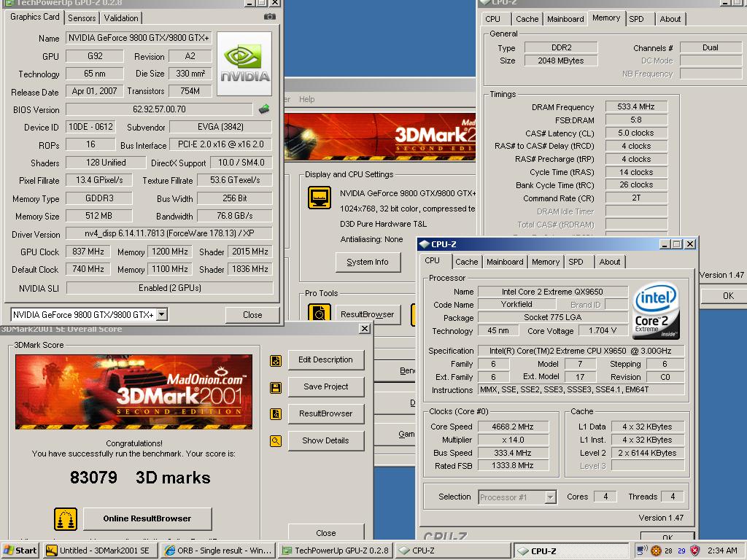Click the shield icon in system tray
The height and width of the screenshot is (560, 747).
695,551
